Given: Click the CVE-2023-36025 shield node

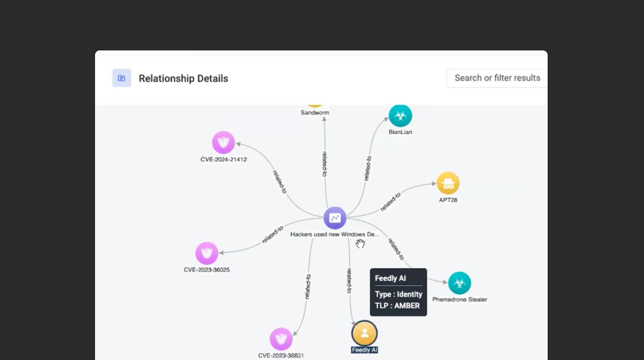Looking at the screenshot, I should pyautogui.click(x=207, y=253).
